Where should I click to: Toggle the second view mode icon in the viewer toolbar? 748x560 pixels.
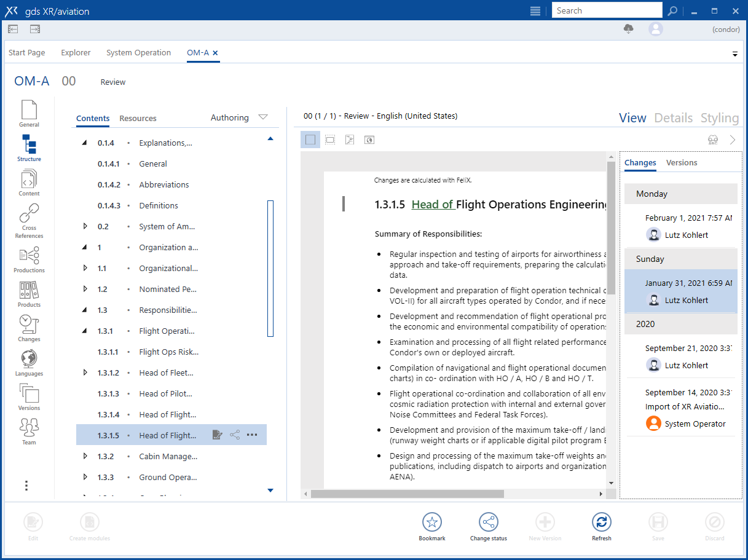tap(330, 140)
